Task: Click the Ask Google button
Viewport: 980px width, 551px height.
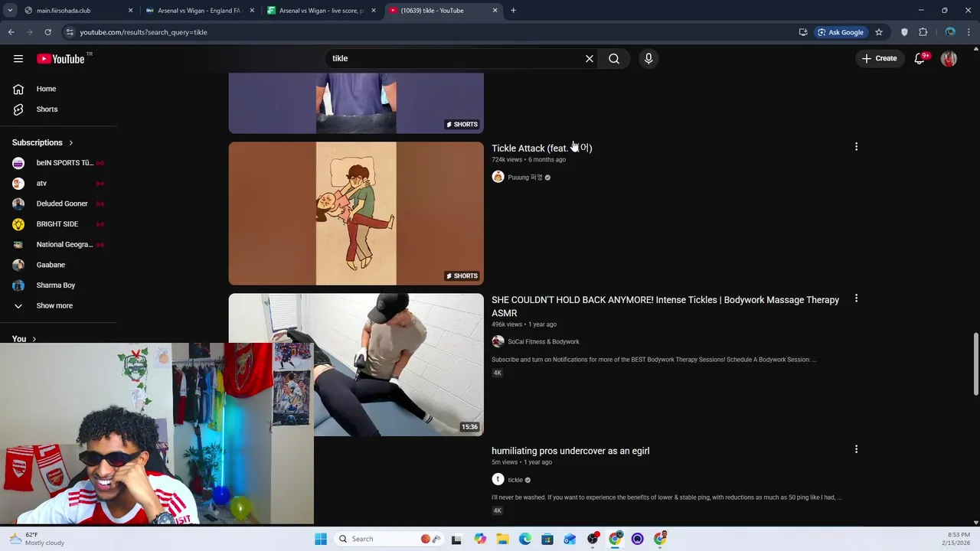Action: [x=841, y=32]
